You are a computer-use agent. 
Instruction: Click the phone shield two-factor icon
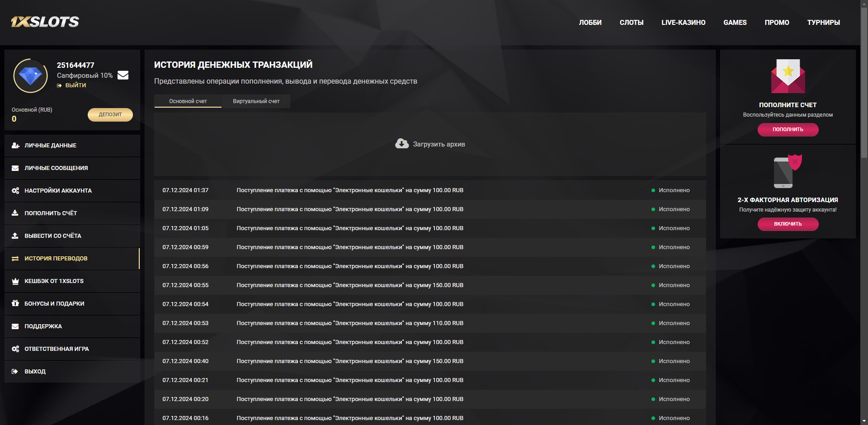point(788,171)
